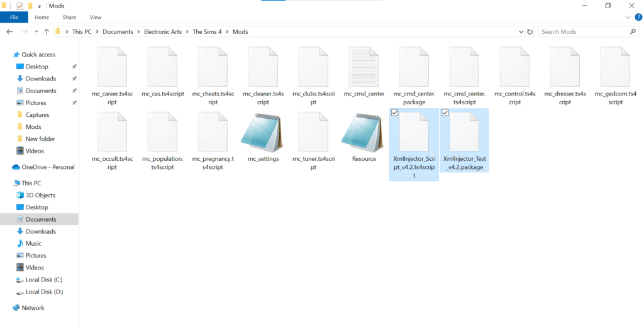Viewport: 644px width, 328px height.
Task: Switch to the View ribbon tab
Action: coord(96,18)
